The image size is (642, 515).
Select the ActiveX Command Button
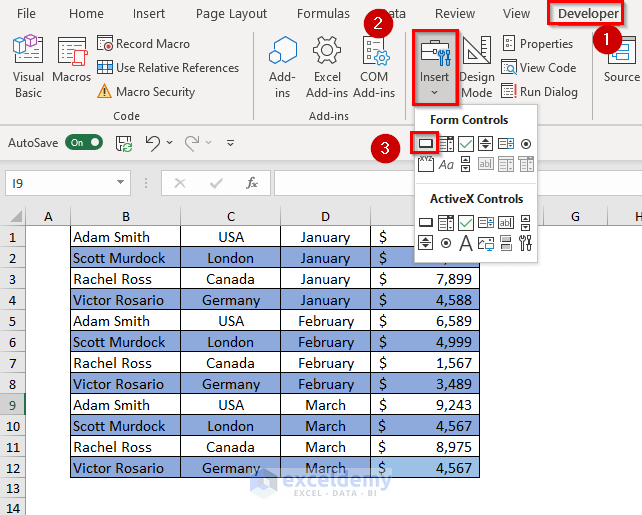425,222
